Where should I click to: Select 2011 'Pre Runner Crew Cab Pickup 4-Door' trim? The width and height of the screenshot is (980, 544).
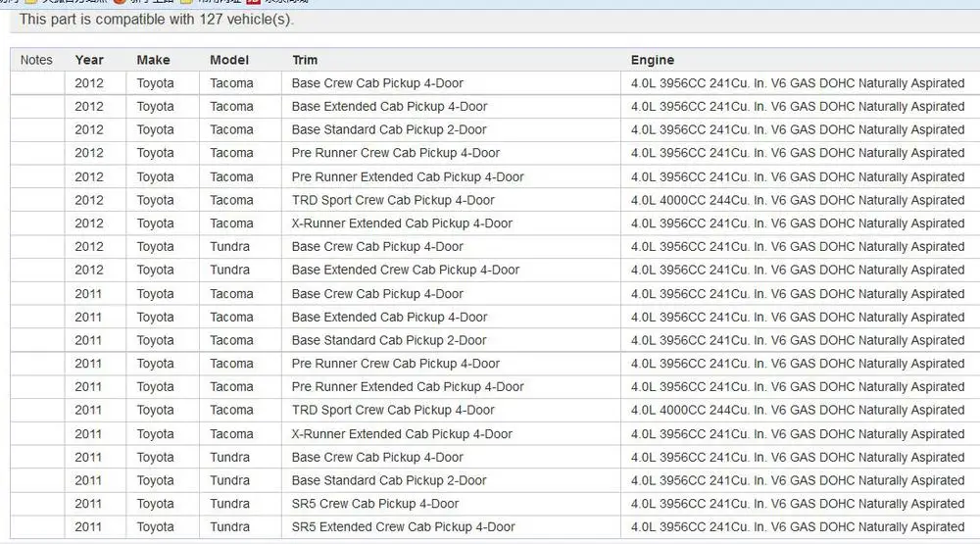[x=396, y=364]
